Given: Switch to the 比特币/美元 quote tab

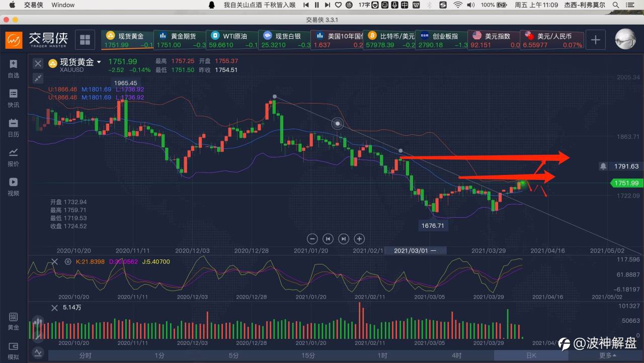Looking at the screenshot, I should pos(390,40).
